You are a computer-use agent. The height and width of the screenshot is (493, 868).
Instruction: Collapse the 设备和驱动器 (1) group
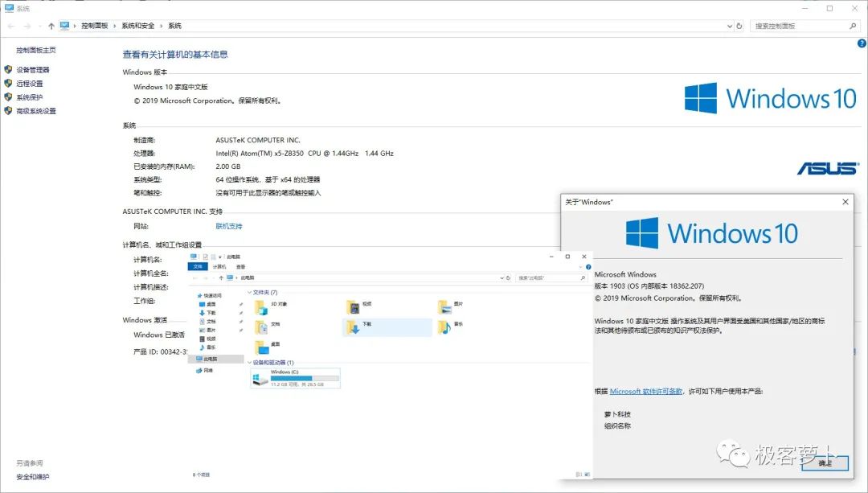click(x=250, y=362)
